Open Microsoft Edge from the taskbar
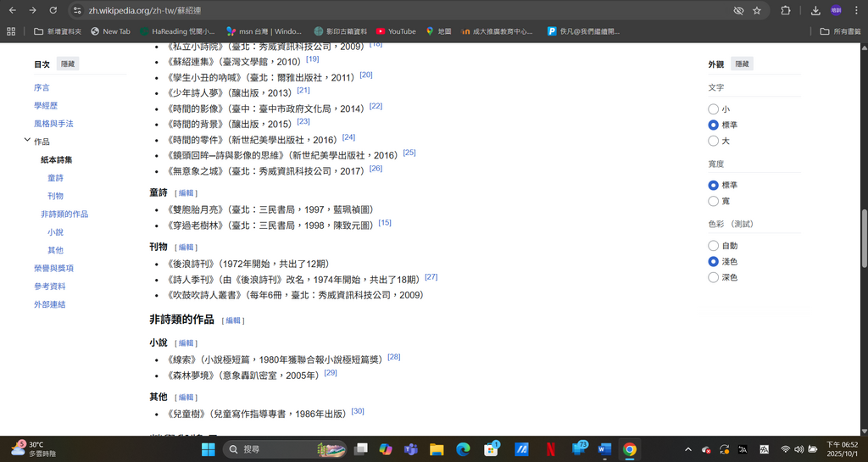 coord(463,449)
